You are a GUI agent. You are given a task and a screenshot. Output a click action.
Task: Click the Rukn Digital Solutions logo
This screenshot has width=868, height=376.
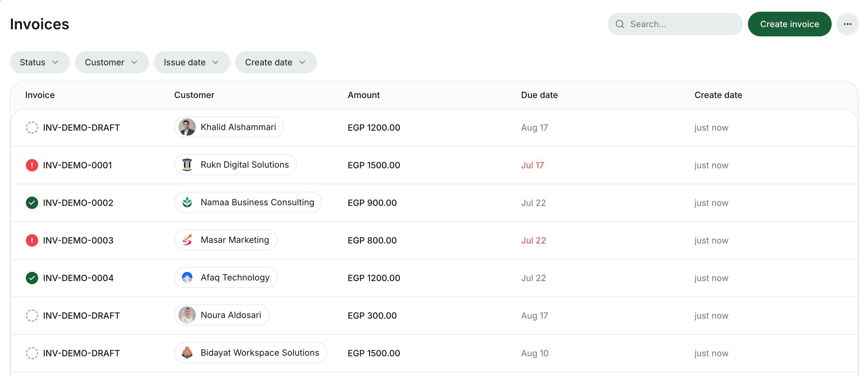187,165
